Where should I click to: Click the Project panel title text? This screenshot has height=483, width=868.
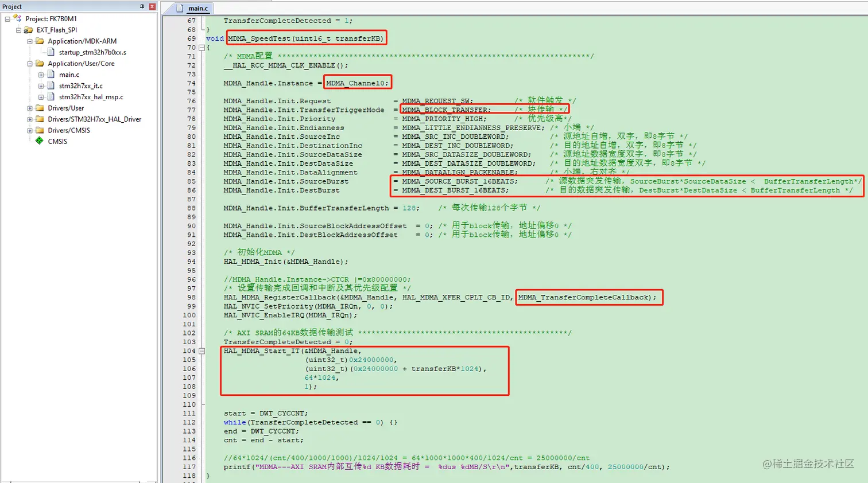pyautogui.click(x=12, y=7)
